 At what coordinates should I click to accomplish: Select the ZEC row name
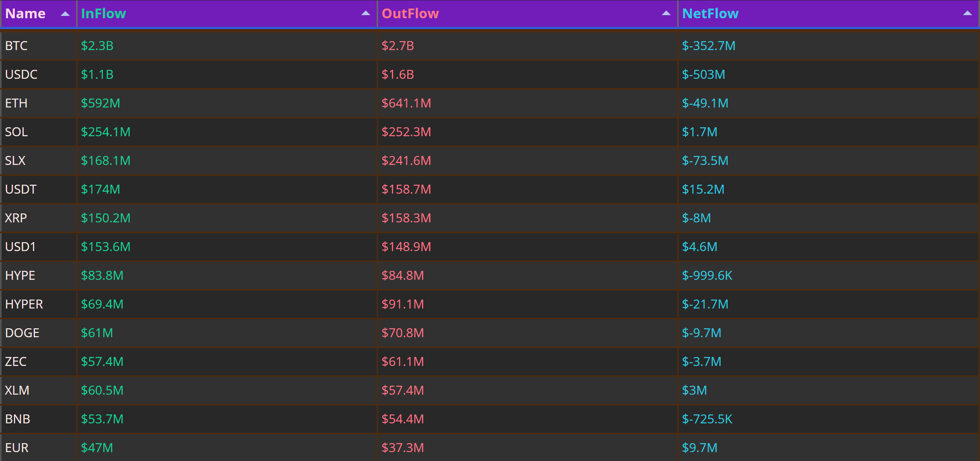pyautogui.click(x=16, y=362)
